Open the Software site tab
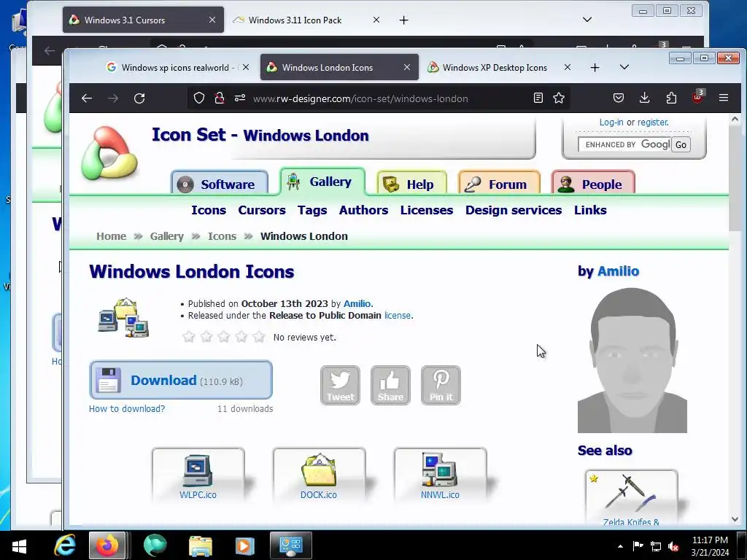 click(x=220, y=184)
